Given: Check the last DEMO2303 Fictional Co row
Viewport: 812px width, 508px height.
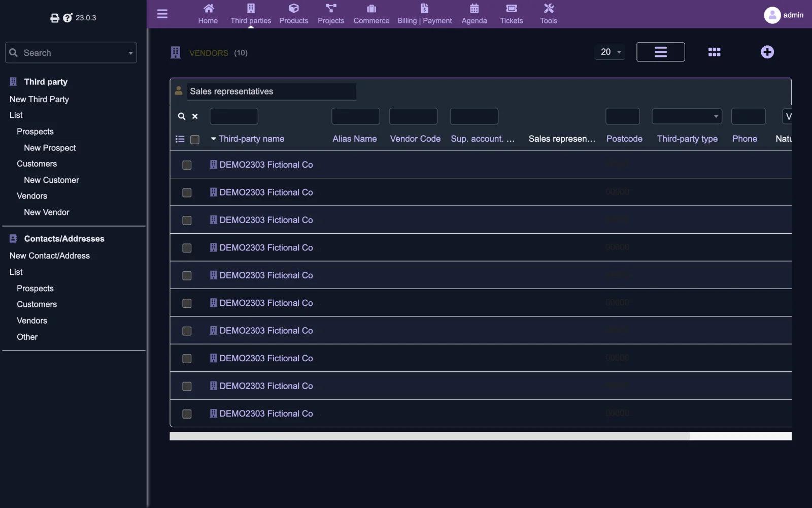Looking at the screenshot, I should 187,414.
